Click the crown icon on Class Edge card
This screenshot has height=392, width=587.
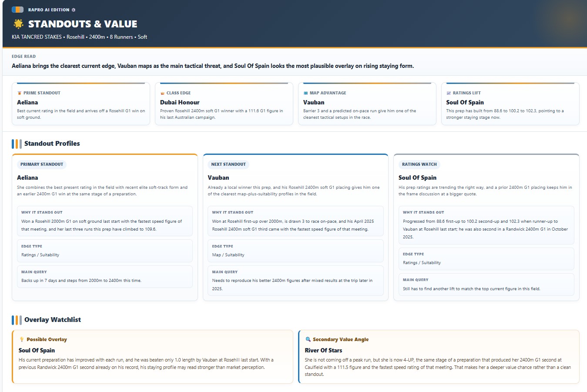click(162, 93)
